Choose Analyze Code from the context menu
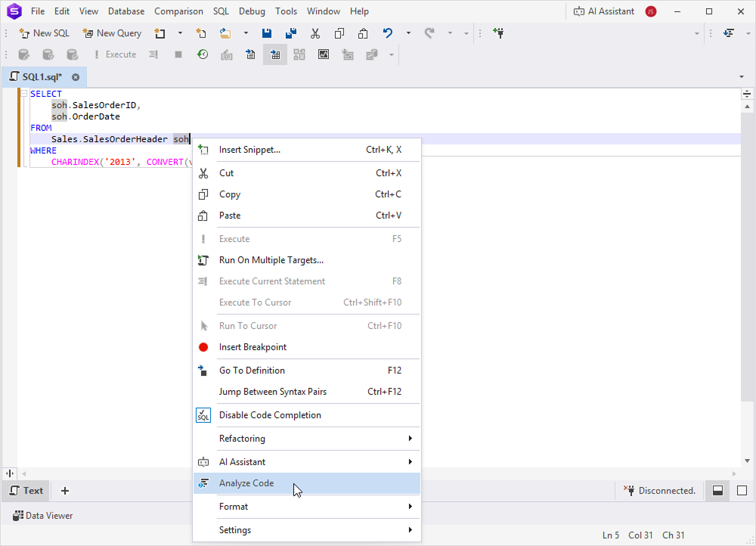 click(246, 482)
